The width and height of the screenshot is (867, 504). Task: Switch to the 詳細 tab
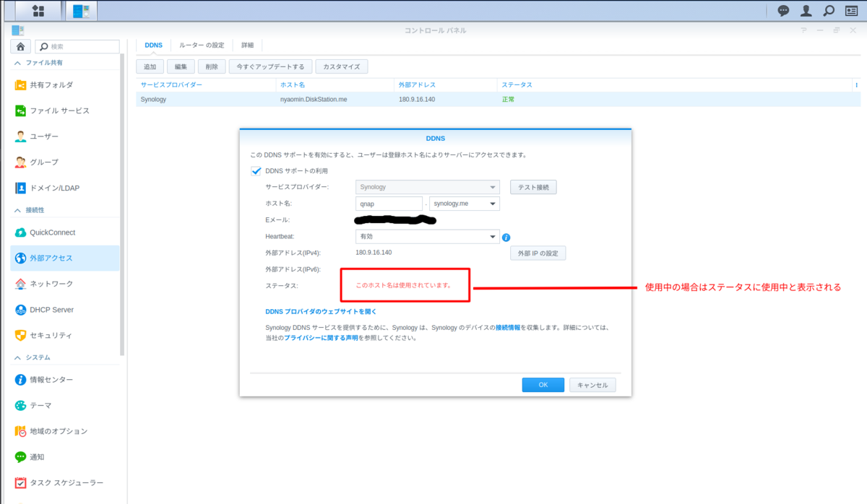point(247,45)
